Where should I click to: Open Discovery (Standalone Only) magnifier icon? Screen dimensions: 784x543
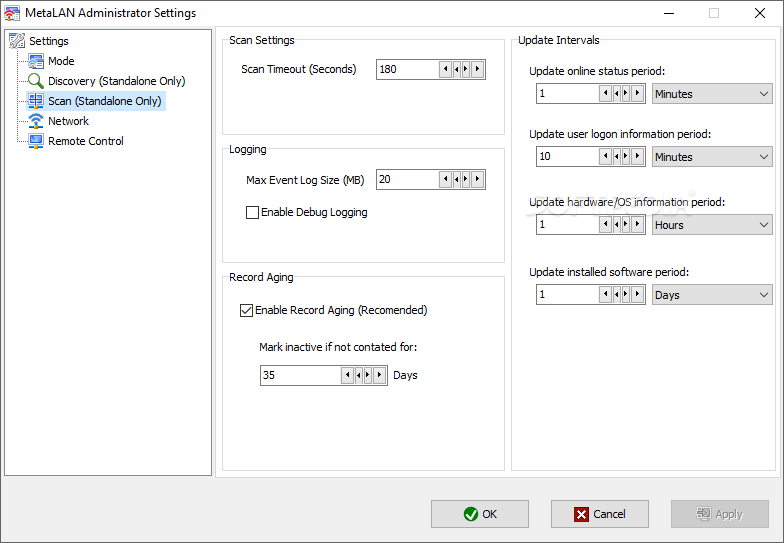pos(36,81)
